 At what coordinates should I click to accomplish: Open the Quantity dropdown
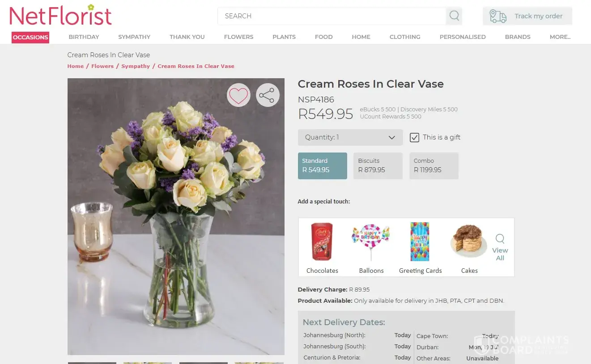350,137
